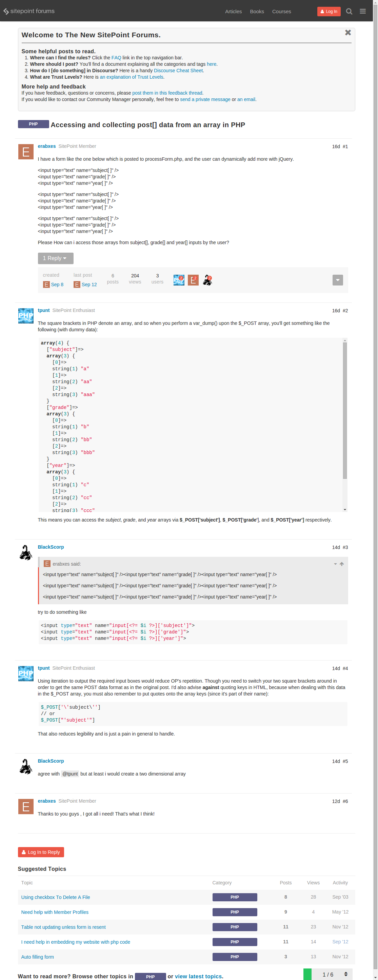Click the PHP category badge beside title
Screen dimensions: 378x980
[x=34, y=124]
